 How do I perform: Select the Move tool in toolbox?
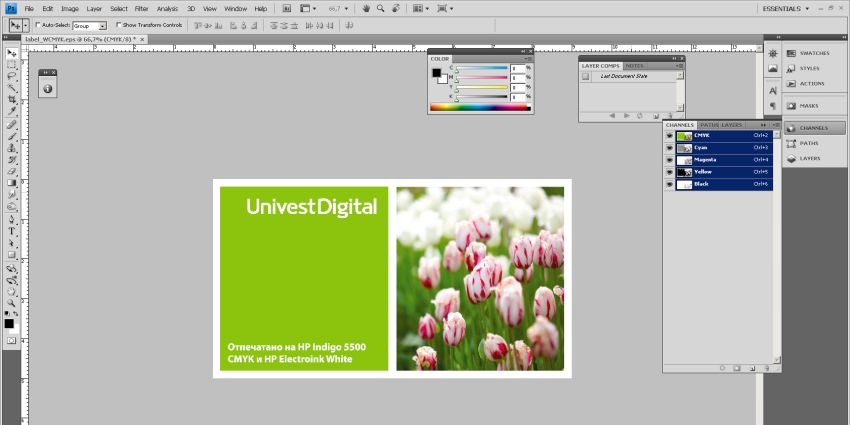pos(11,53)
